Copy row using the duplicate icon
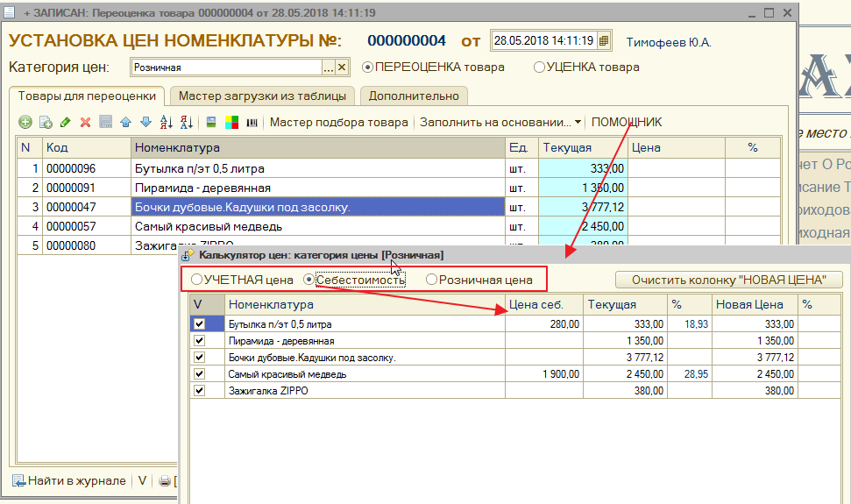The image size is (851, 504). (x=46, y=122)
